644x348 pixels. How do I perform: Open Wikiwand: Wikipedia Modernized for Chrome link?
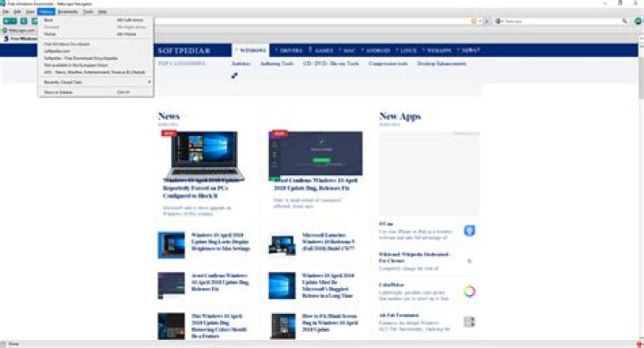(x=414, y=258)
